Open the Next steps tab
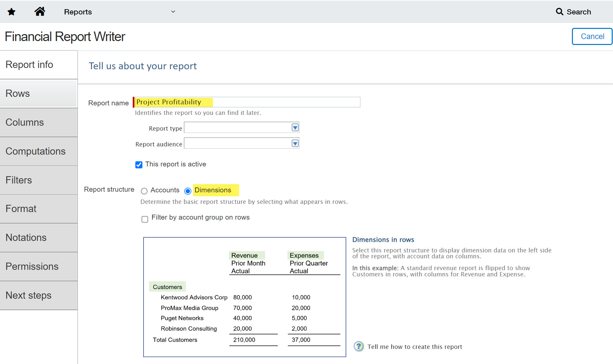The image size is (613, 364). point(38,295)
